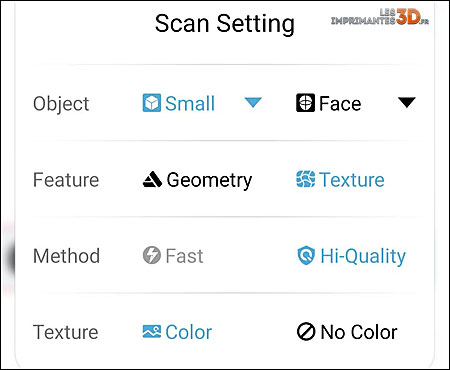
Task: Open the black Face dropdown arrow
Action: point(407,102)
